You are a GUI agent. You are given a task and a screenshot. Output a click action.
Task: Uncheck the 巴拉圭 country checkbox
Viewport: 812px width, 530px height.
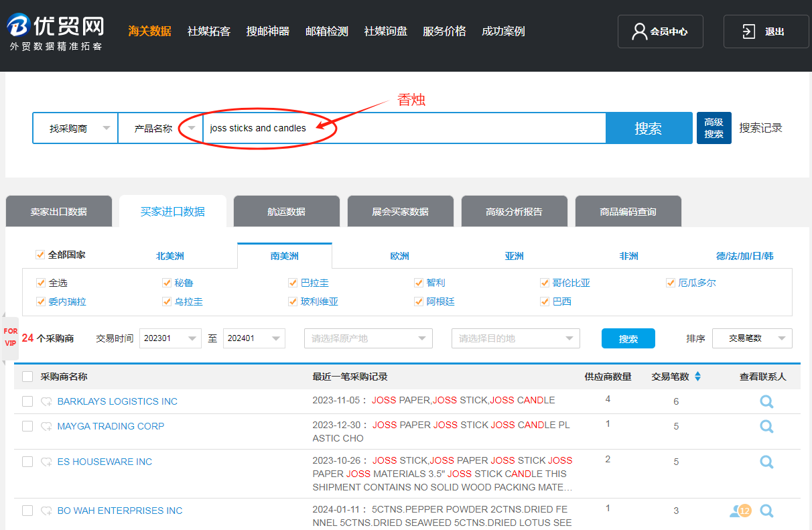[x=293, y=283]
